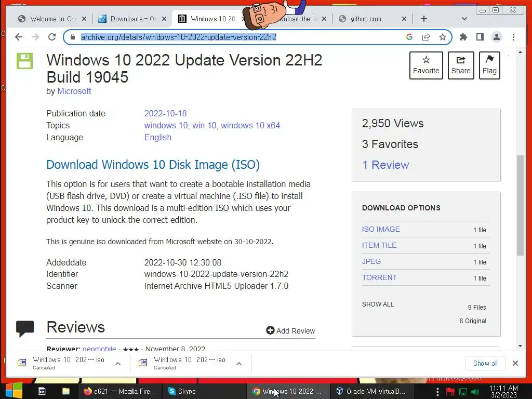This screenshot has width=532, height=399.
Task: Click the volume icon in system tray
Action: [476, 392]
